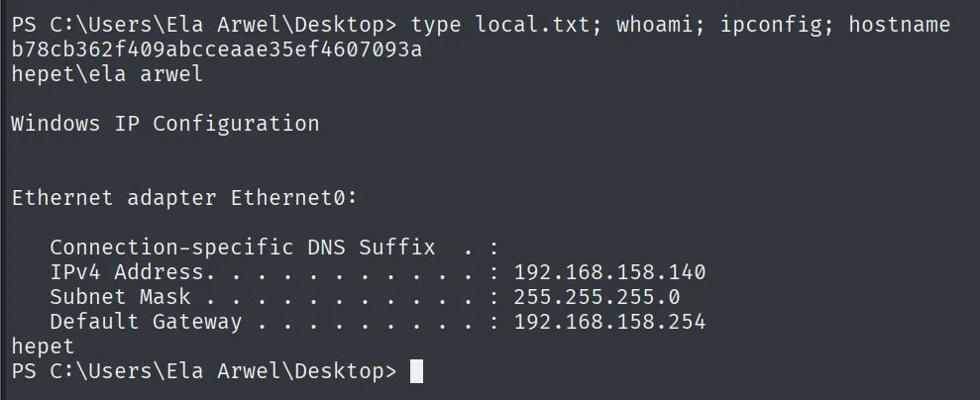The height and width of the screenshot is (400, 980).
Task: Click the Default Gateway label
Action: pos(146,322)
